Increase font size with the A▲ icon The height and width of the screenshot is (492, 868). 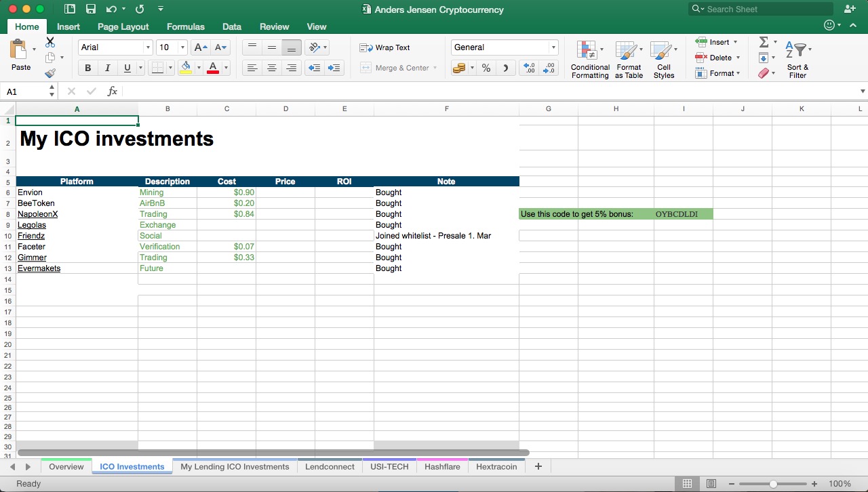[x=201, y=47]
